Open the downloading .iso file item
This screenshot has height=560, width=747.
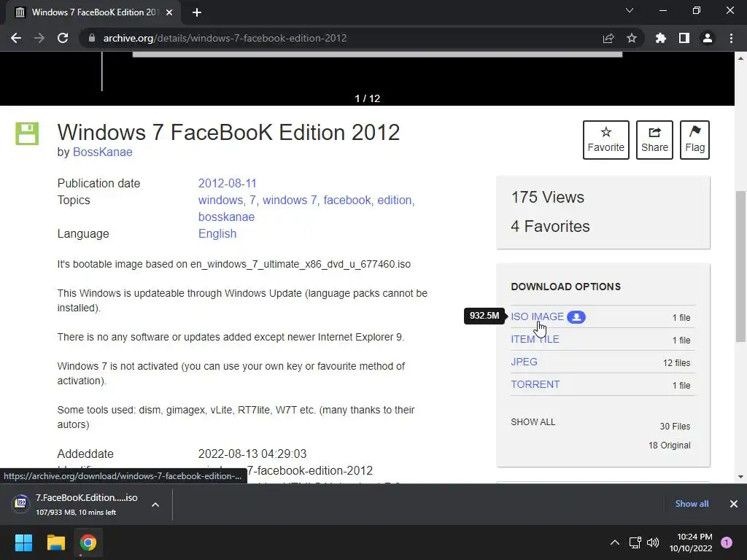[76, 504]
